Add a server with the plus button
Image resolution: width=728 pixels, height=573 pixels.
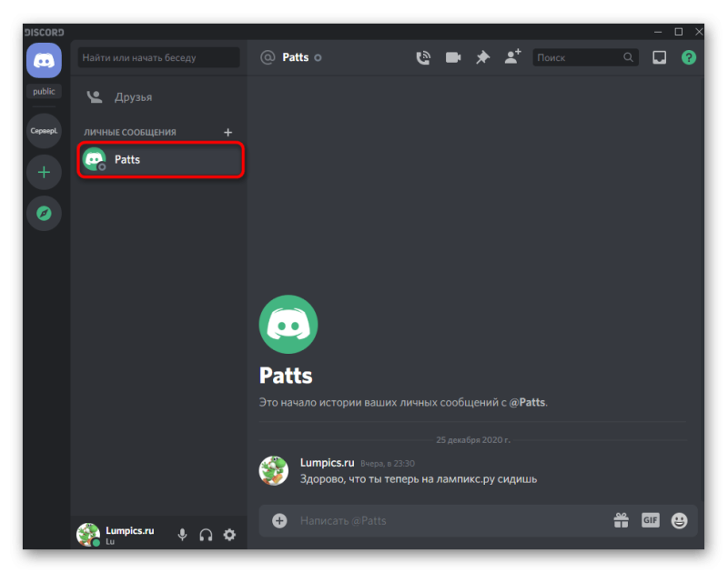coord(44,173)
